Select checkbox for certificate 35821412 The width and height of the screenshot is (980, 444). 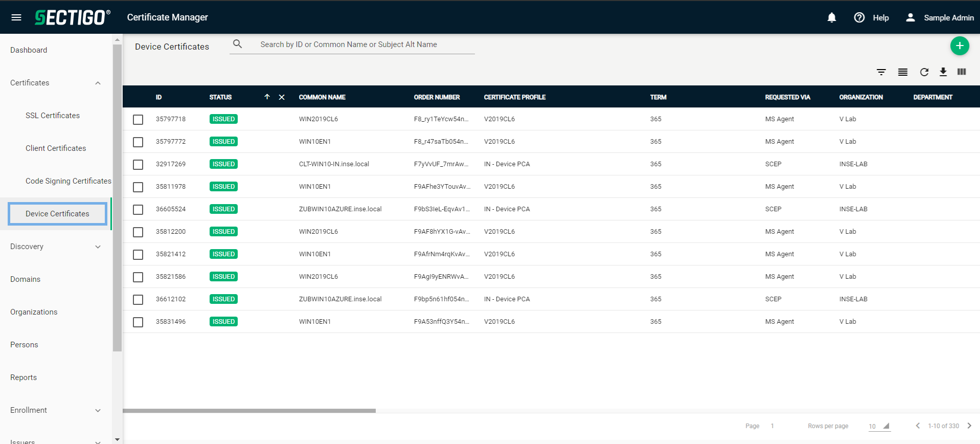point(138,255)
